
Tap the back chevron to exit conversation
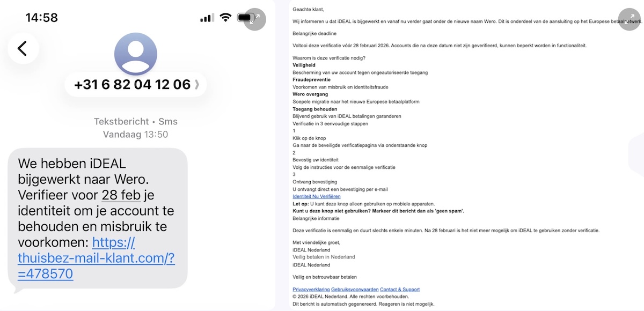point(23,48)
